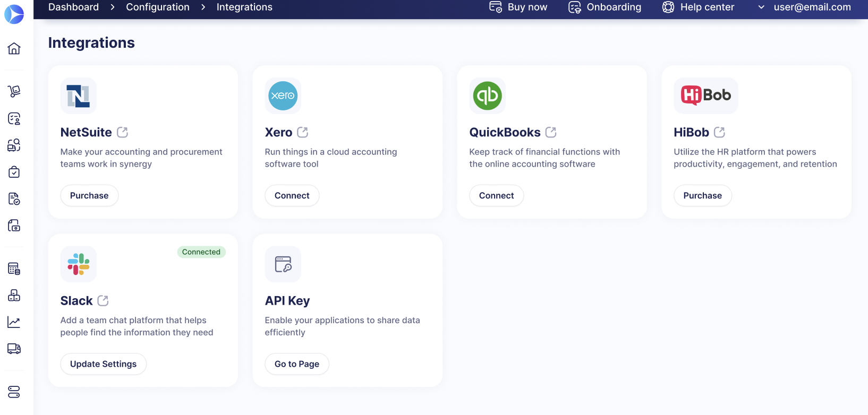The image size is (868, 415).
Task: Click the Slack logo tile
Action: pos(79,264)
